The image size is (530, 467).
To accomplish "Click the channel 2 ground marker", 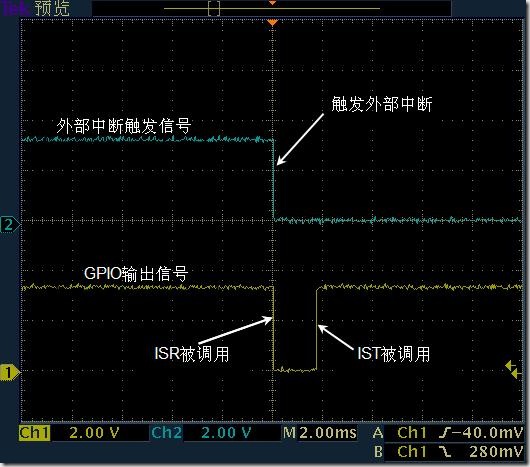I will pos(10,225).
